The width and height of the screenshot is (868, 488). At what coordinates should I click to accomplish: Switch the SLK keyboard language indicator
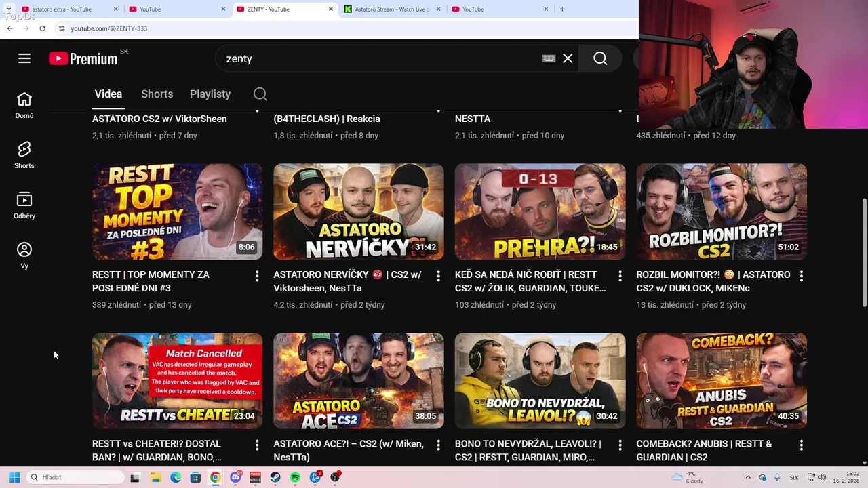click(x=794, y=477)
